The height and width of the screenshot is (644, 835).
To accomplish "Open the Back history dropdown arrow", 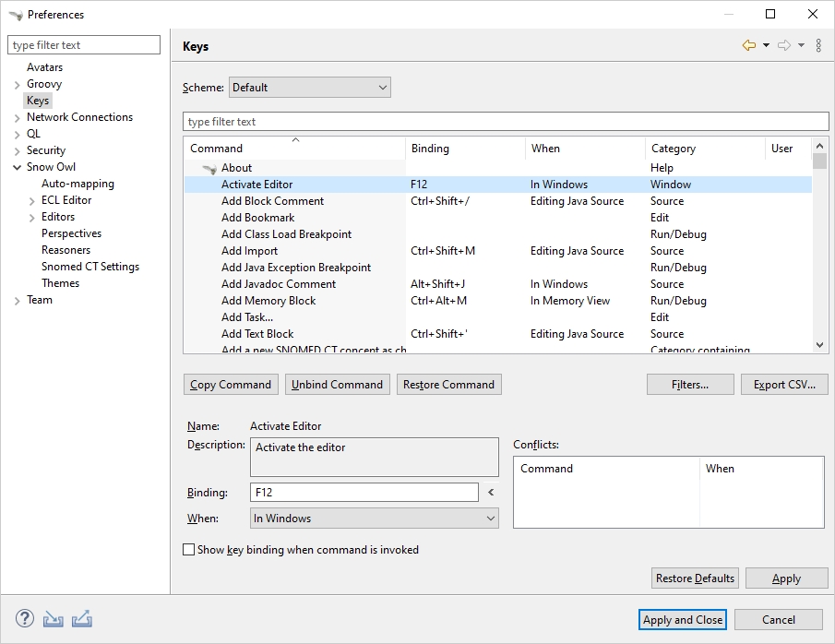I will click(766, 46).
